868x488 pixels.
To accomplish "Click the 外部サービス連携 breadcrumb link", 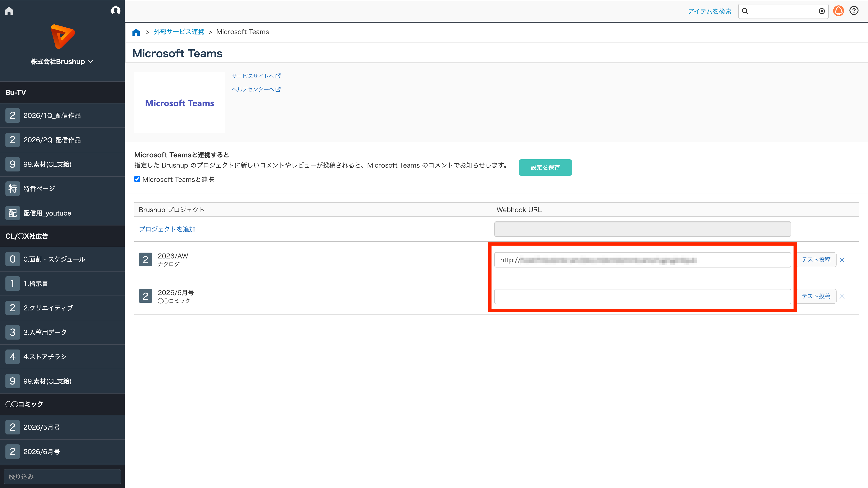I will point(179,32).
